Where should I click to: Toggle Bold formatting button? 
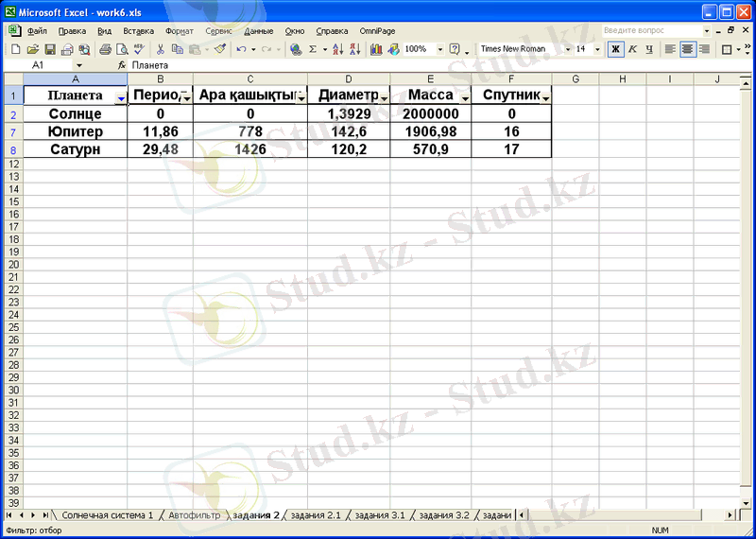(615, 49)
